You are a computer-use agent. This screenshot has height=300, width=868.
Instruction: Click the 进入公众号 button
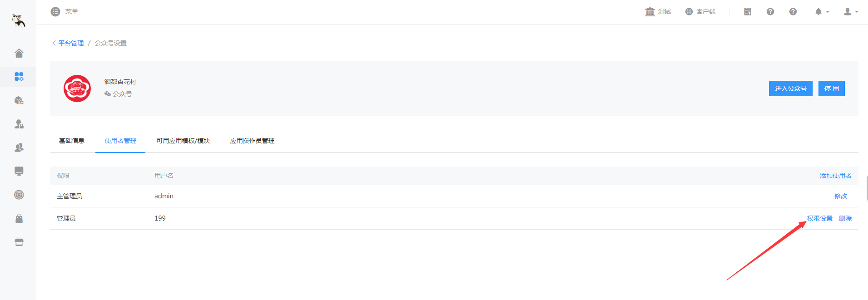pyautogui.click(x=790, y=89)
